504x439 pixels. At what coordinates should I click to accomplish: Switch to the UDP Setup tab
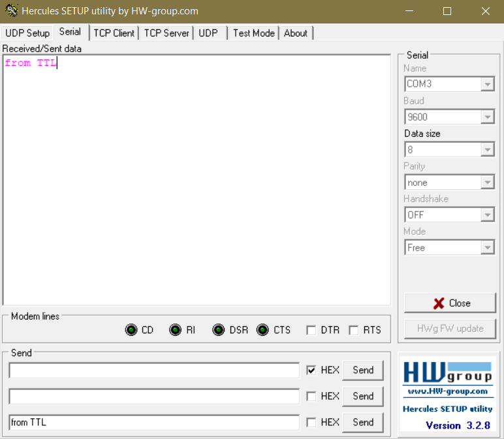click(27, 33)
